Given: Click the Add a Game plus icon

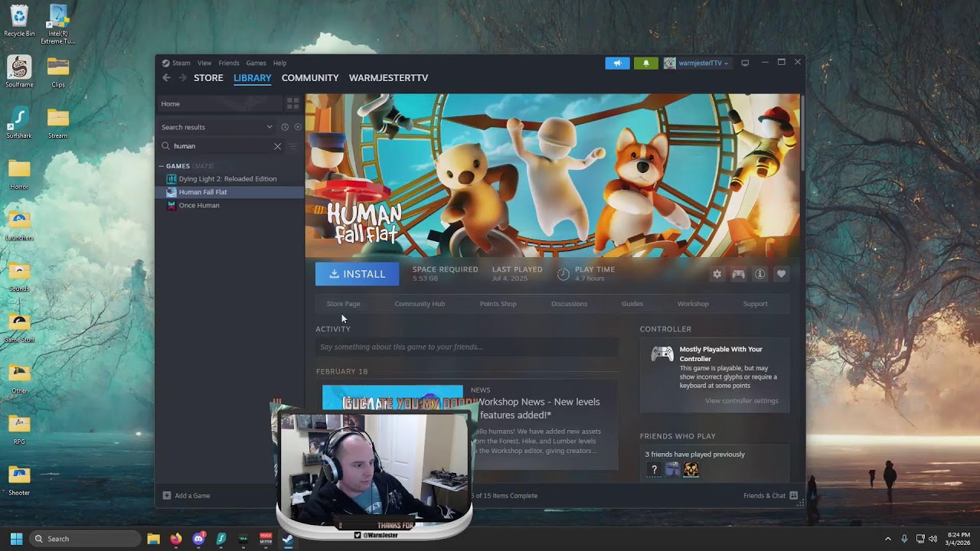Looking at the screenshot, I should pyautogui.click(x=167, y=496).
